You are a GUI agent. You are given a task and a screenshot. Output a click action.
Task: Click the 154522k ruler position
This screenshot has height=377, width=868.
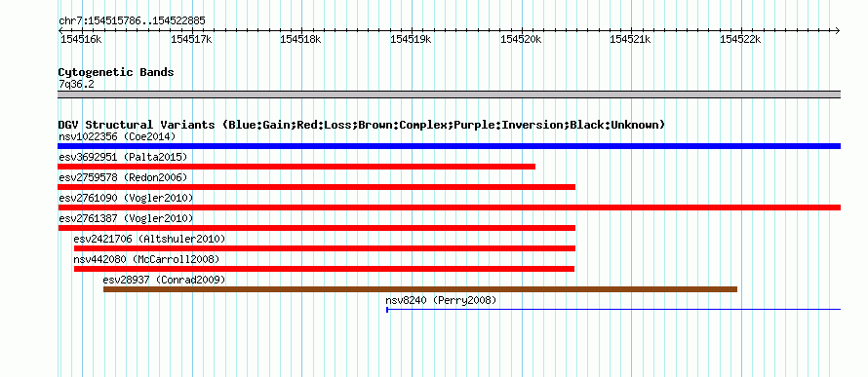click(x=740, y=40)
